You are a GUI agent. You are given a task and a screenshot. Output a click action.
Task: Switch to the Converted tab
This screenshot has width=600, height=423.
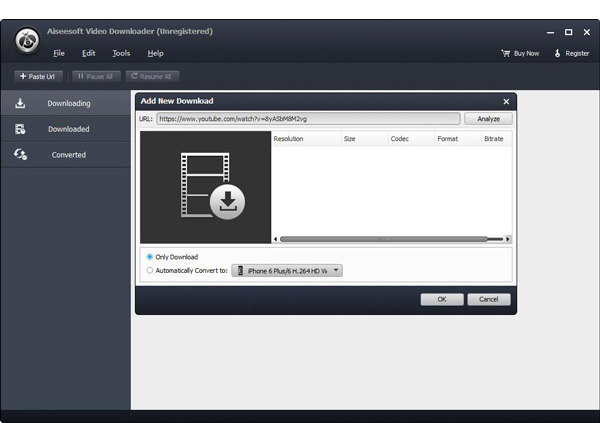pyautogui.click(x=65, y=155)
